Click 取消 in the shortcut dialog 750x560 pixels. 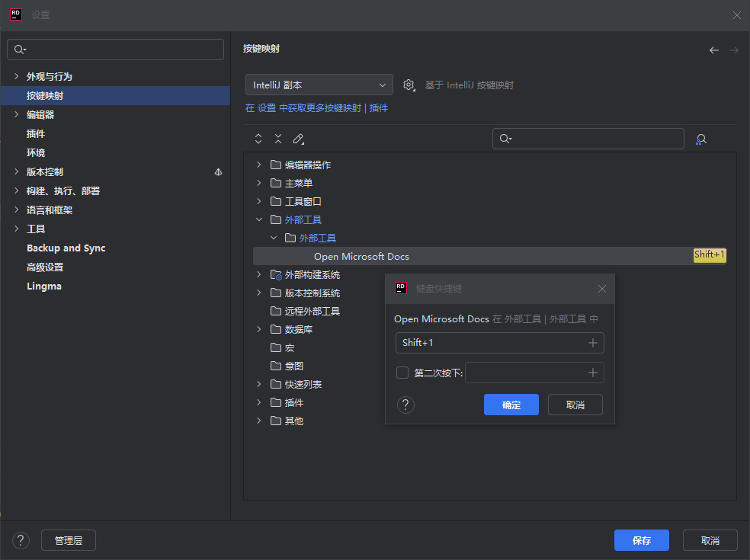point(575,405)
